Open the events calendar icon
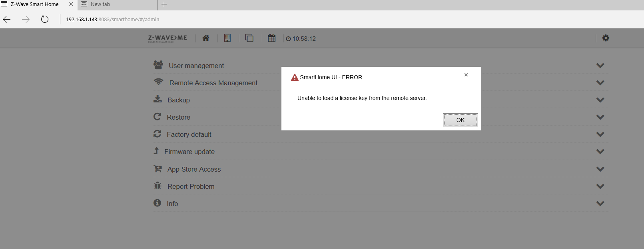Viewport: 644px width, 250px height. (271, 38)
